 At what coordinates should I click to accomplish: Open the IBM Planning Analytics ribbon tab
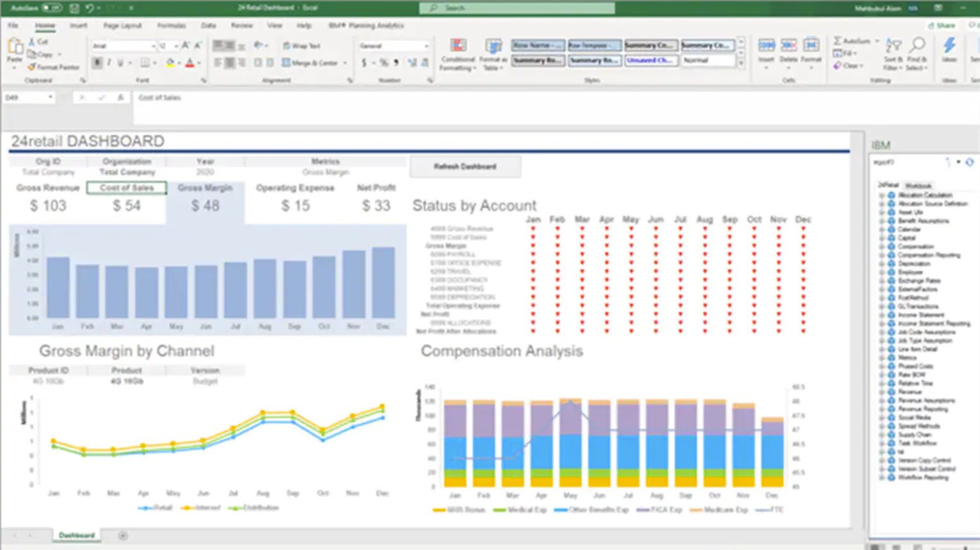(366, 26)
